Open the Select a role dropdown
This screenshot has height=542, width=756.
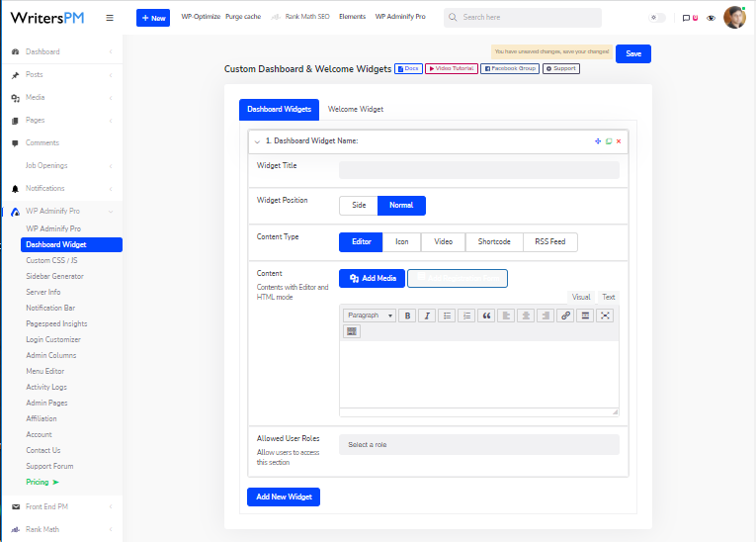tap(479, 444)
